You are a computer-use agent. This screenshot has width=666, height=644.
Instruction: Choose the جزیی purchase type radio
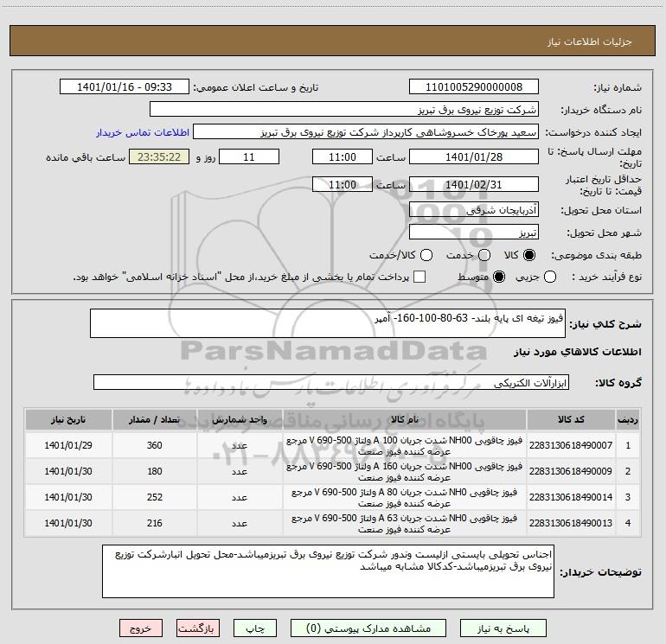[549, 277]
